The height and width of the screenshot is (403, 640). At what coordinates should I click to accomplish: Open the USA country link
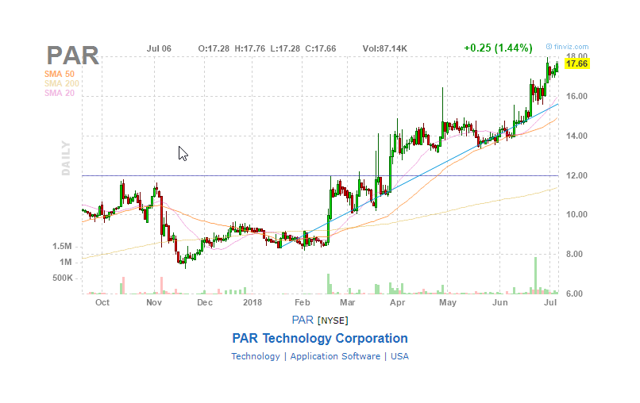pos(400,356)
